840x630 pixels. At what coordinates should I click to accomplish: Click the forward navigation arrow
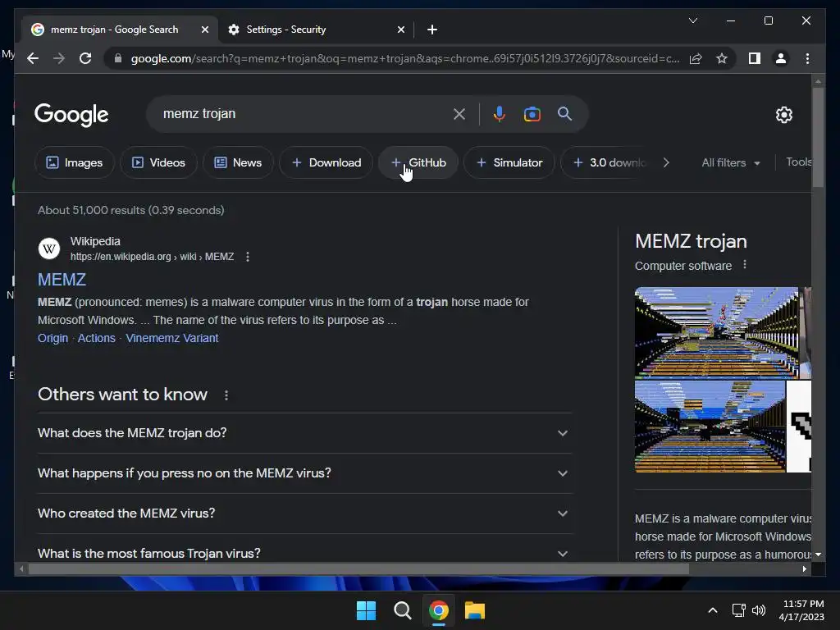click(59, 58)
